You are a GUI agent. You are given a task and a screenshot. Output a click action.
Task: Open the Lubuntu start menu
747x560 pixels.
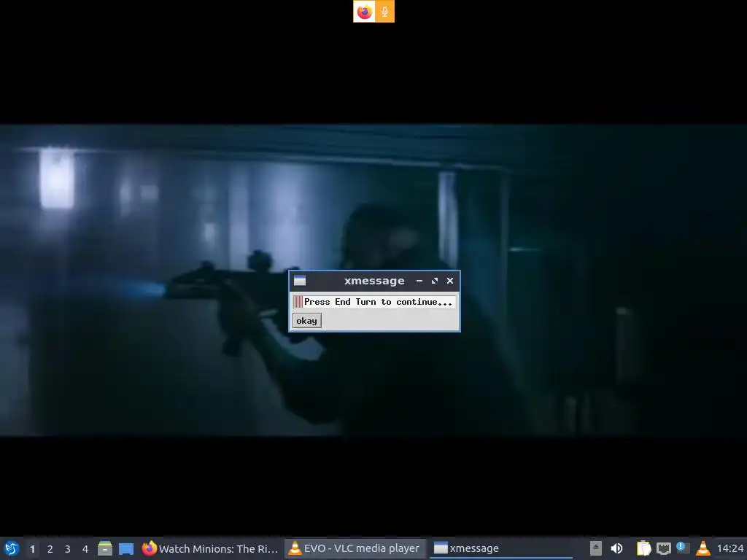12,548
